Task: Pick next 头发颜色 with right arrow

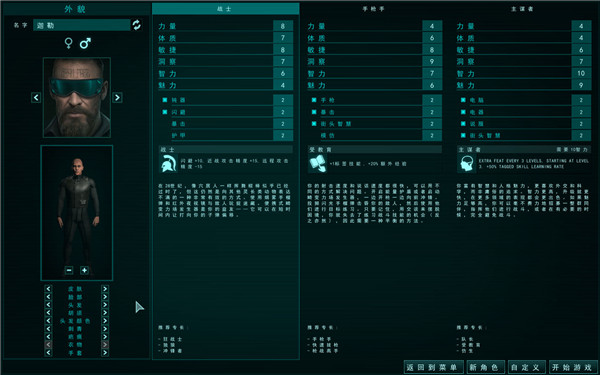Action: pyautogui.click(x=105, y=321)
